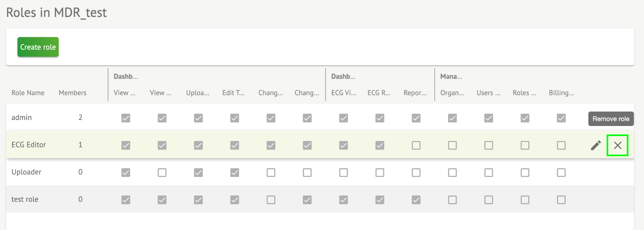The image size is (644, 230).
Task: Select the test role row name
Action: (x=25, y=199)
